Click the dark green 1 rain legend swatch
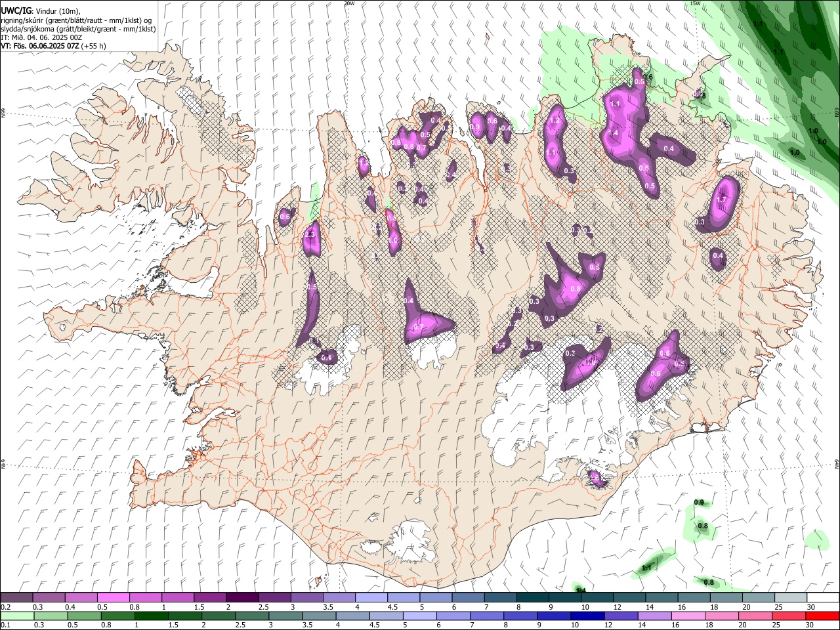 151,616
